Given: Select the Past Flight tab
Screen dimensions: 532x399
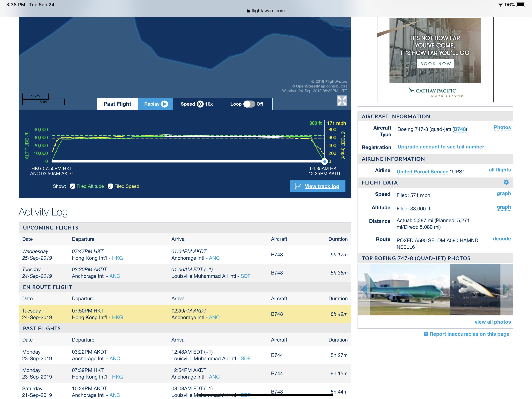Looking at the screenshot, I should tap(117, 104).
